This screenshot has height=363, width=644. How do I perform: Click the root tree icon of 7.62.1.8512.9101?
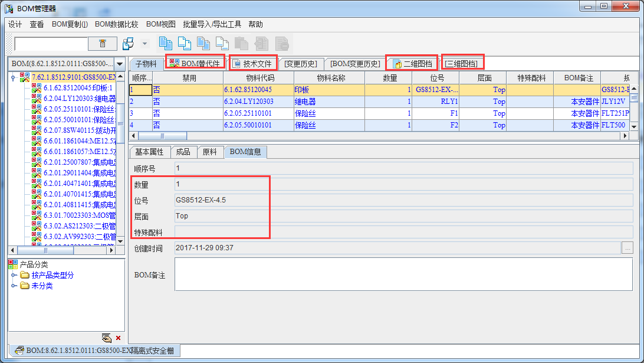[25, 77]
